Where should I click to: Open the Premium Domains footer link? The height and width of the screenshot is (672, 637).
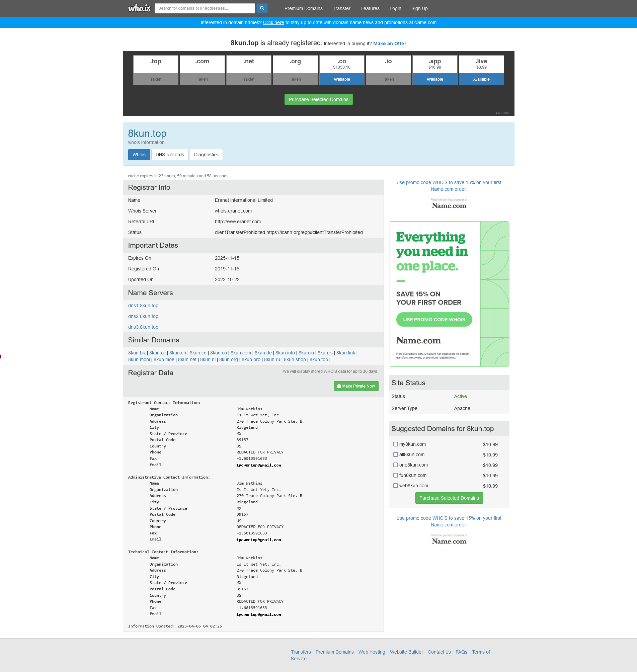pos(334,652)
